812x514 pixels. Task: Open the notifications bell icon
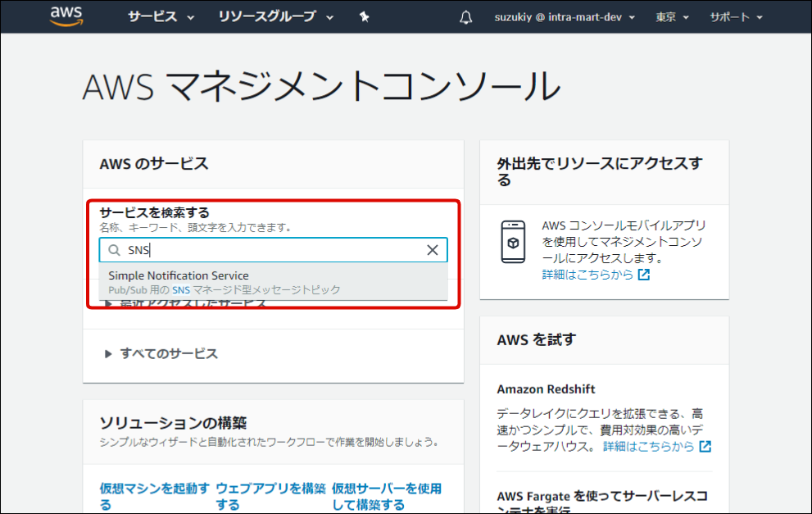pyautogui.click(x=466, y=17)
